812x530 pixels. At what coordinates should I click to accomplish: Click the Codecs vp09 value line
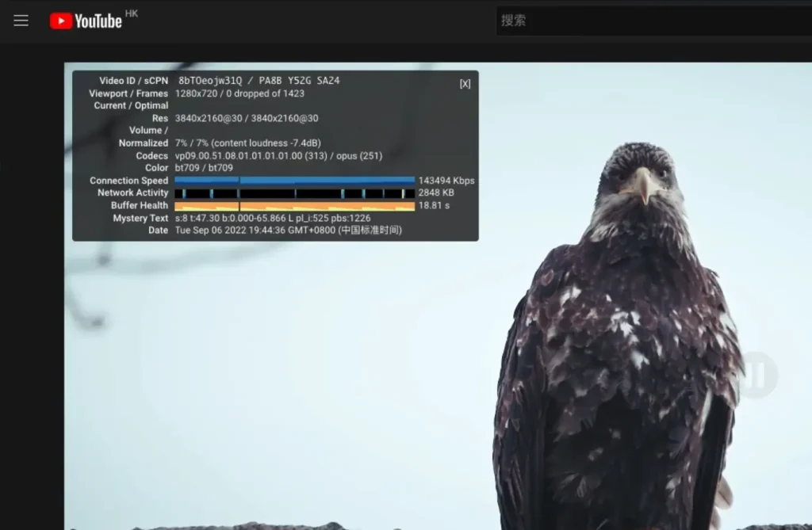(278, 156)
